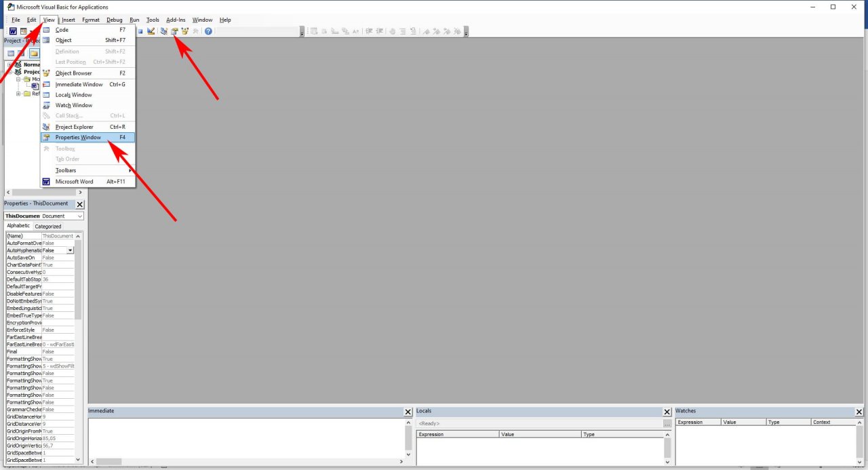Screen dimensions: 868x470
Task: Open Standard toolbar options dropdown
Action: click(302, 32)
